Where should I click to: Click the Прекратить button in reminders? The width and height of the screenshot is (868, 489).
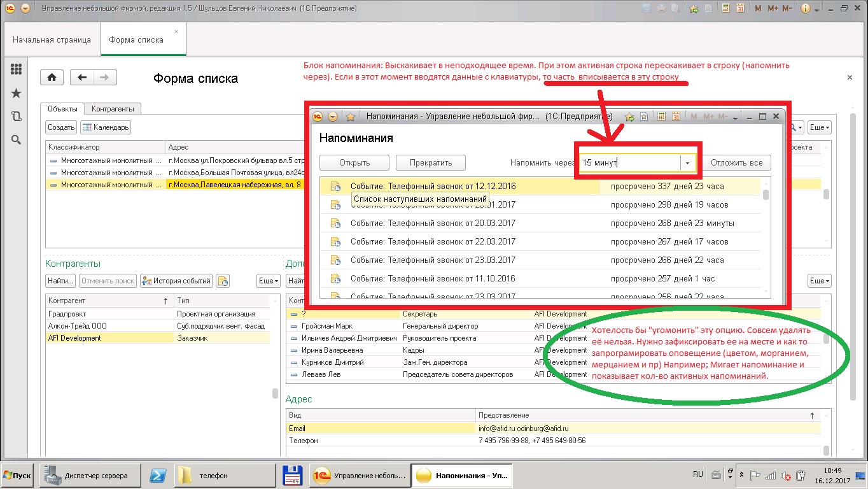tap(430, 162)
